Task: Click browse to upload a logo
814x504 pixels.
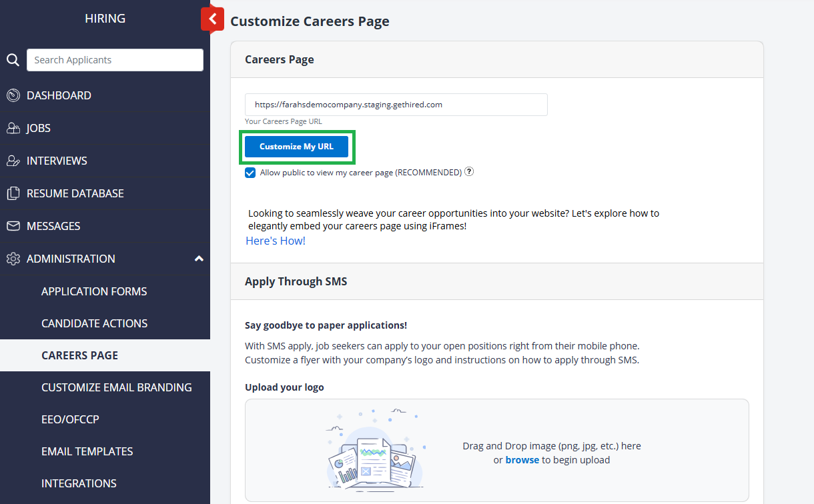Action: [x=522, y=460]
